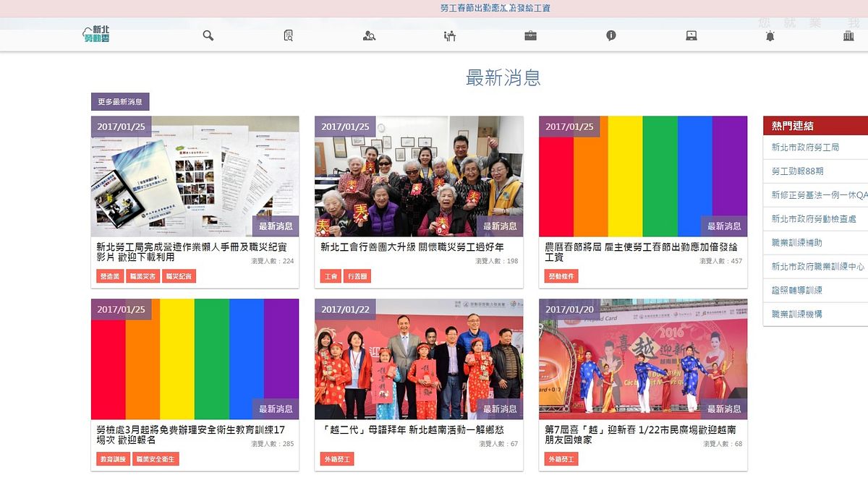
Task: Open the training/desk icon in the navigation bar
Action: tap(449, 35)
